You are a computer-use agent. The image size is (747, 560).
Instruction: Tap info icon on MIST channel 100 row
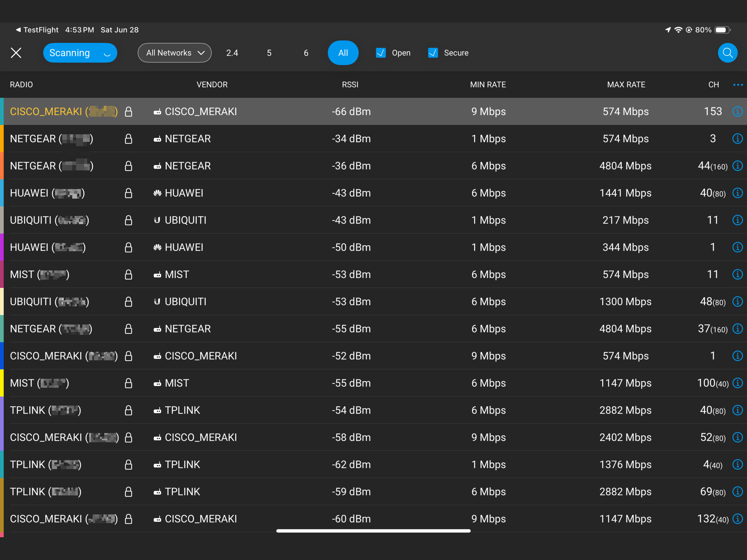737,383
